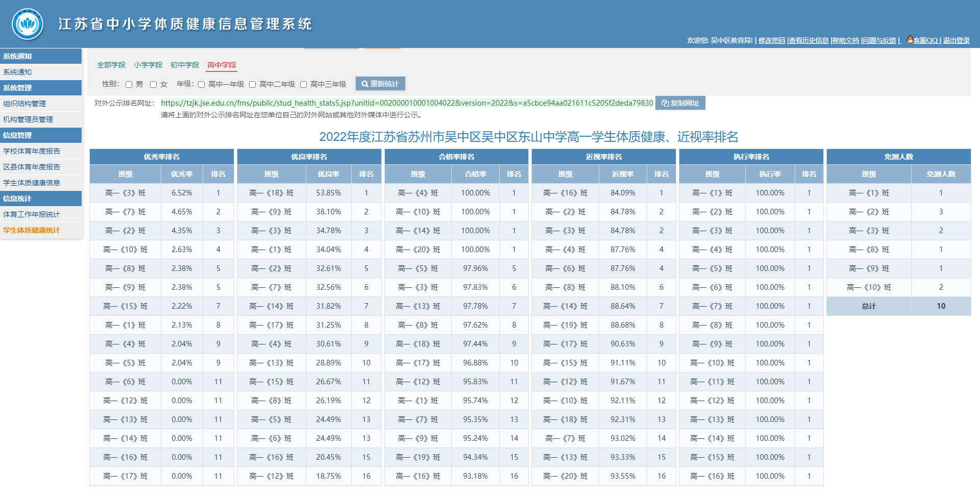The height and width of the screenshot is (495, 980).
Task: Click the QQ penguin customer service icon
Action: (910, 39)
